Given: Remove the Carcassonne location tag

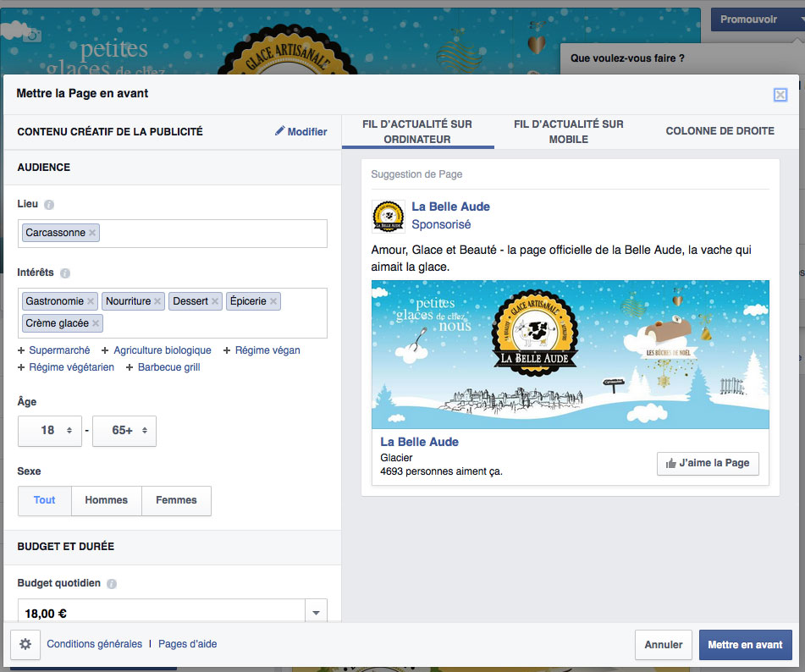Looking at the screenshot, I should [92, 233].
